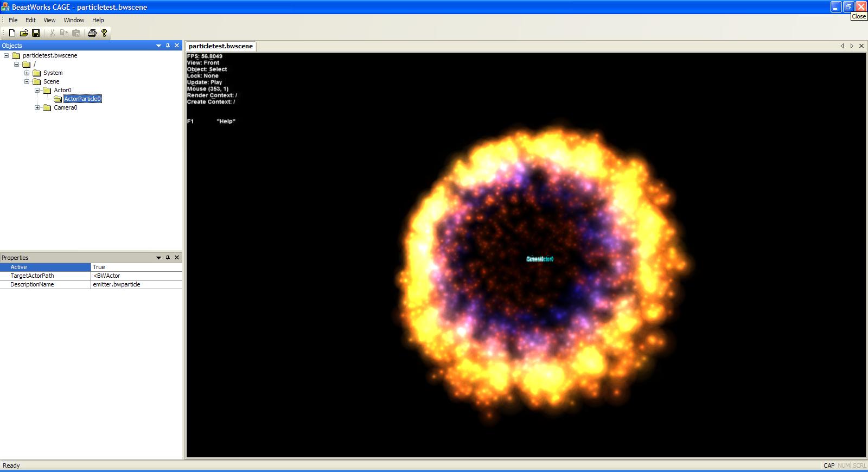Expand the System folder node
Viewport: 868px width, 472px height.
coord(27,73)
